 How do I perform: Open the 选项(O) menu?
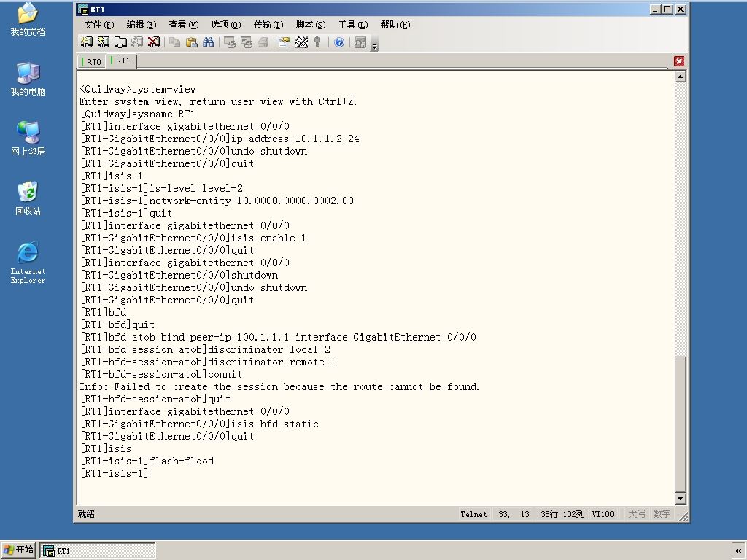(226, 25)
